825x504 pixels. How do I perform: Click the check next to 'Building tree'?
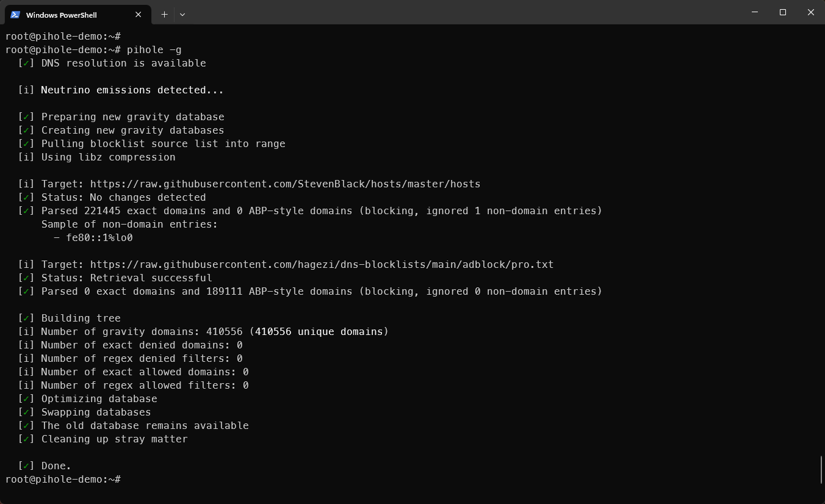[x=26, y=318]
